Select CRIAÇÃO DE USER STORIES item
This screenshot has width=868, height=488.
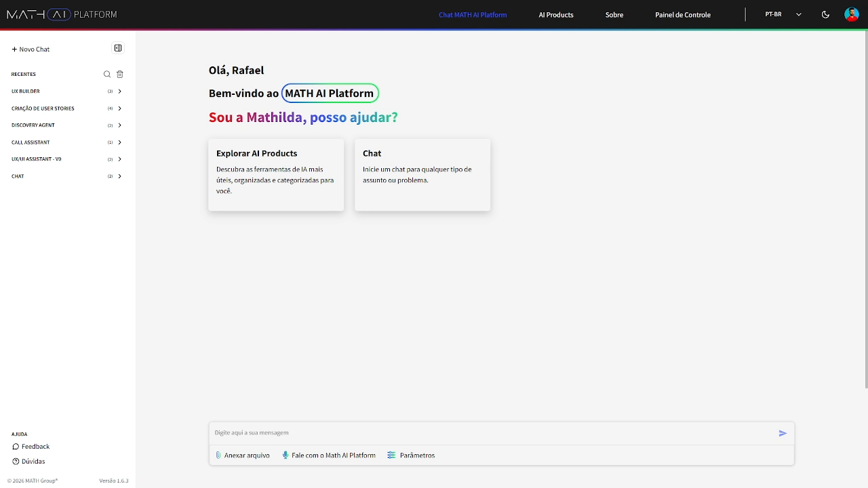point(43,108)
